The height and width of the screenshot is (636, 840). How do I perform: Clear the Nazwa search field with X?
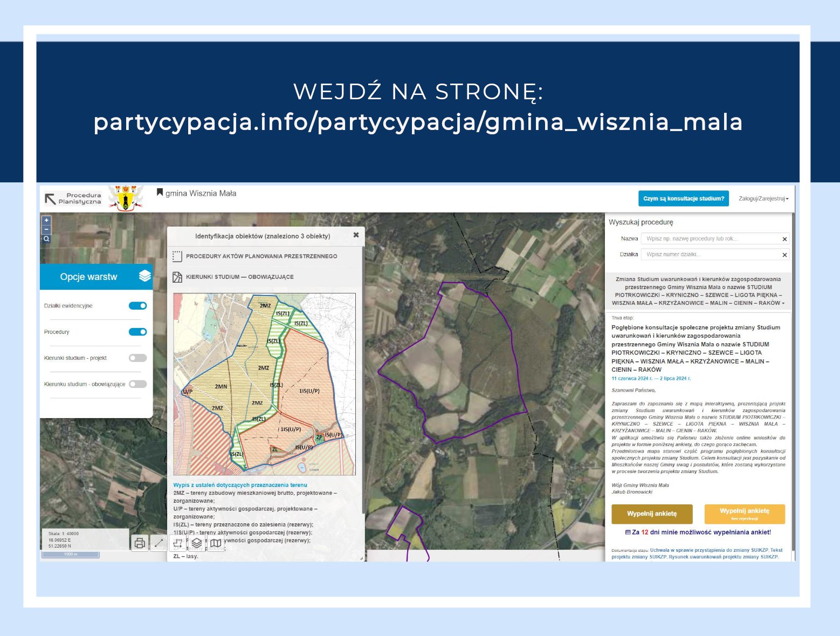click(x=784, y=239)
